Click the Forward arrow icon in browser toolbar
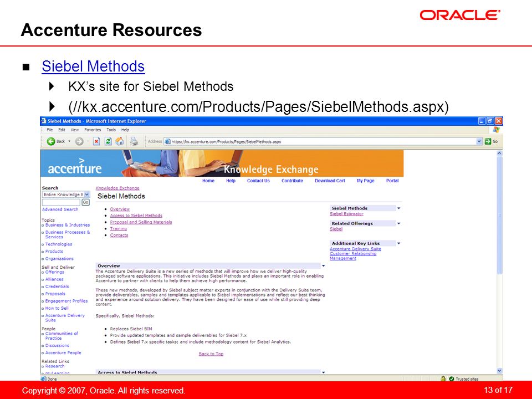 coord(79,141)
